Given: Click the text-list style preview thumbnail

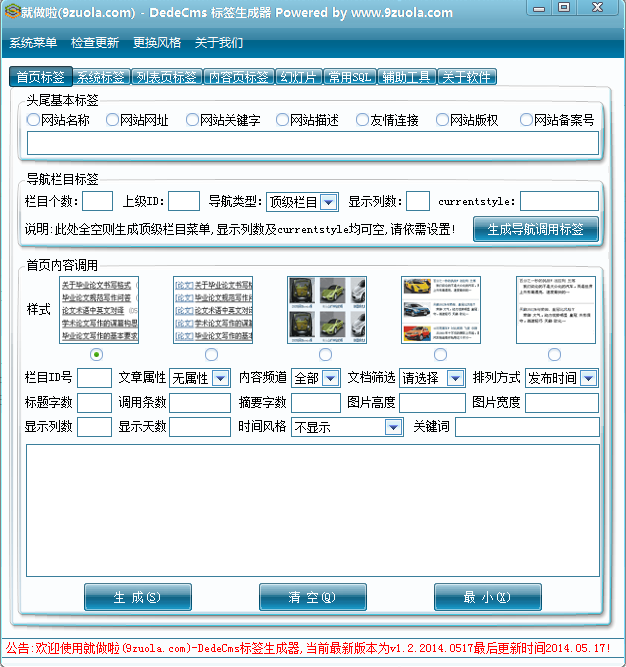Looking at the screenshot, I should point(99,310).
